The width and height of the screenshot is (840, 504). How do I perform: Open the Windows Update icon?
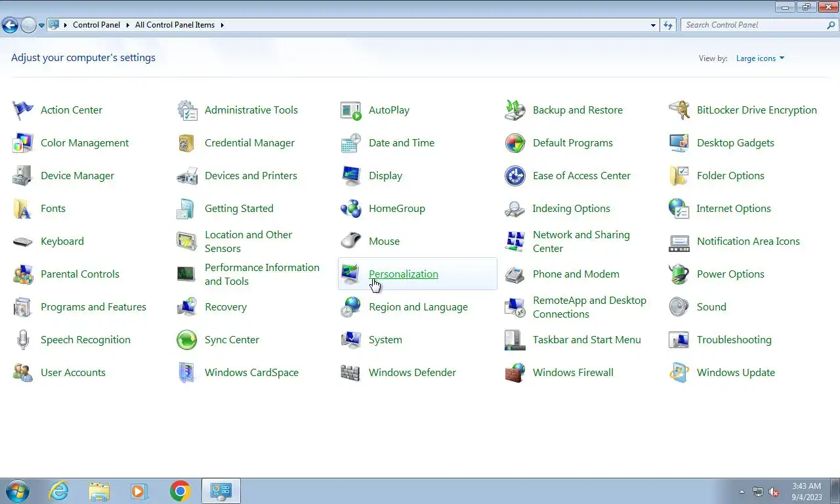(679, 373)
